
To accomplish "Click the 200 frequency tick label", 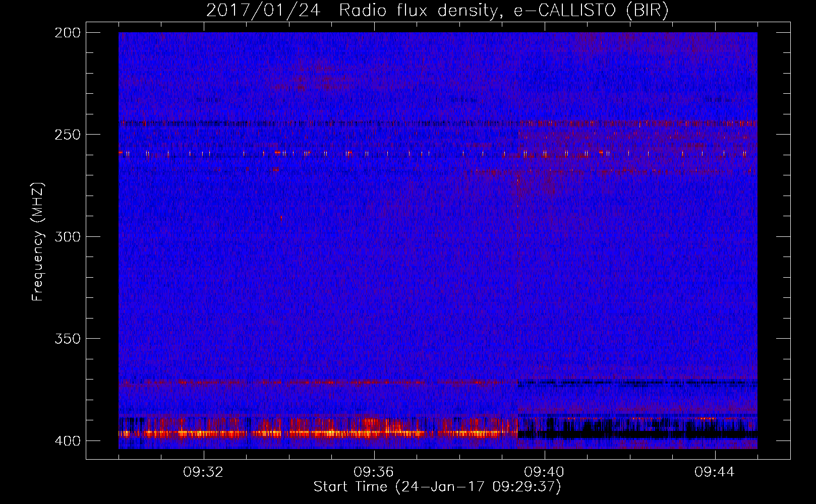I will tap(67, 33).
